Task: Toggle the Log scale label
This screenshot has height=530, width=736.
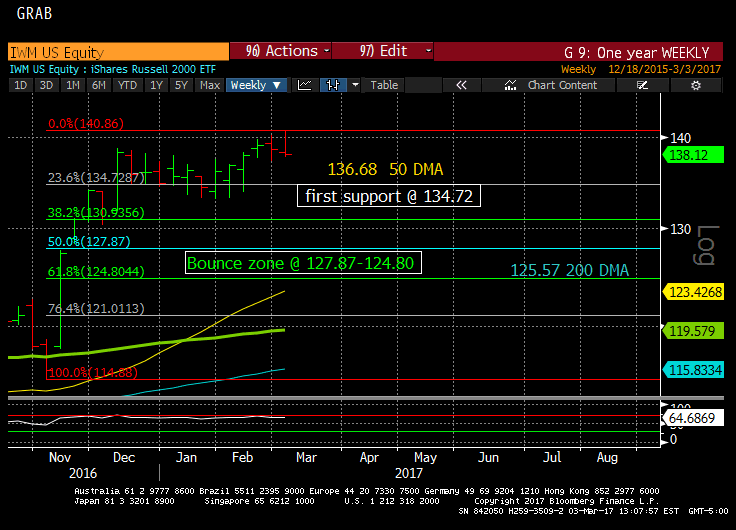Action: 706,245
